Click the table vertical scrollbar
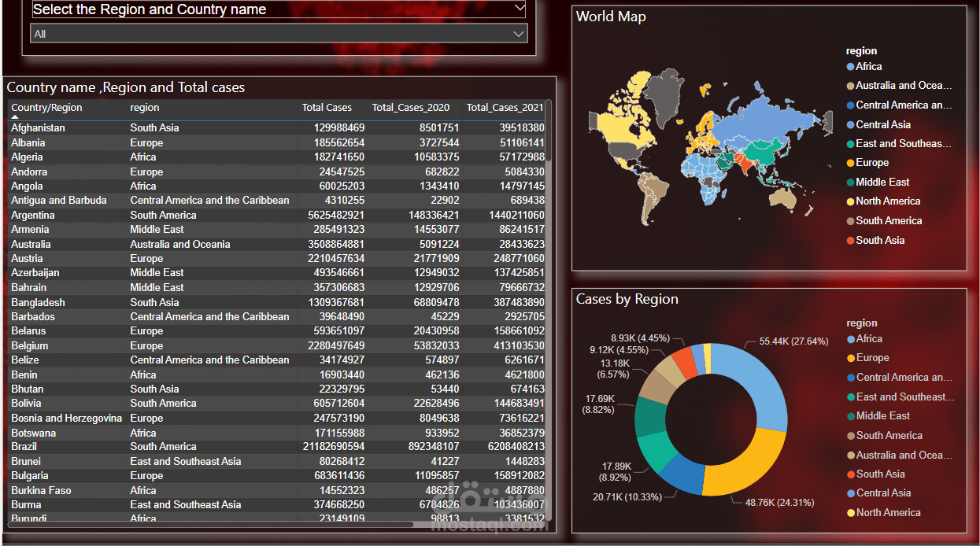 [x=549, y=131]
